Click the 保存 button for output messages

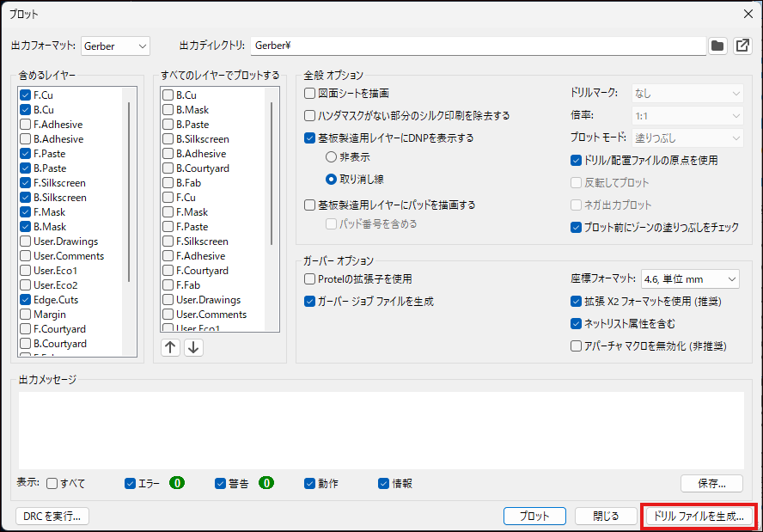[x=711, y=483]
